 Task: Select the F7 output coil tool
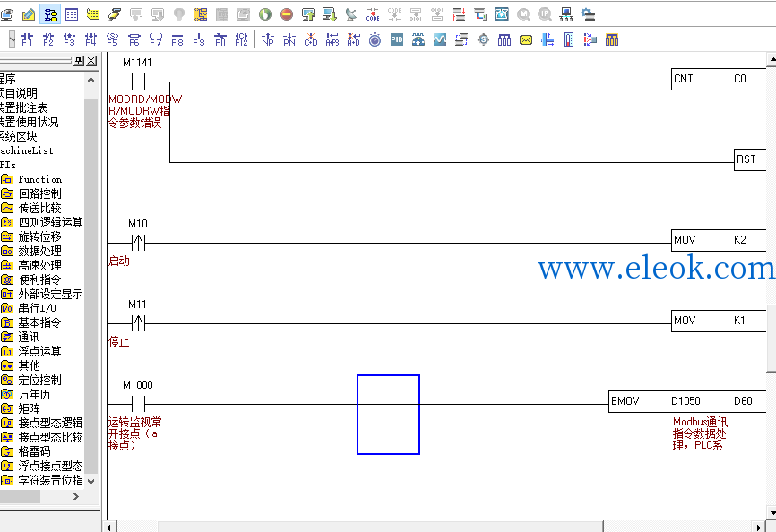point(155,39)
